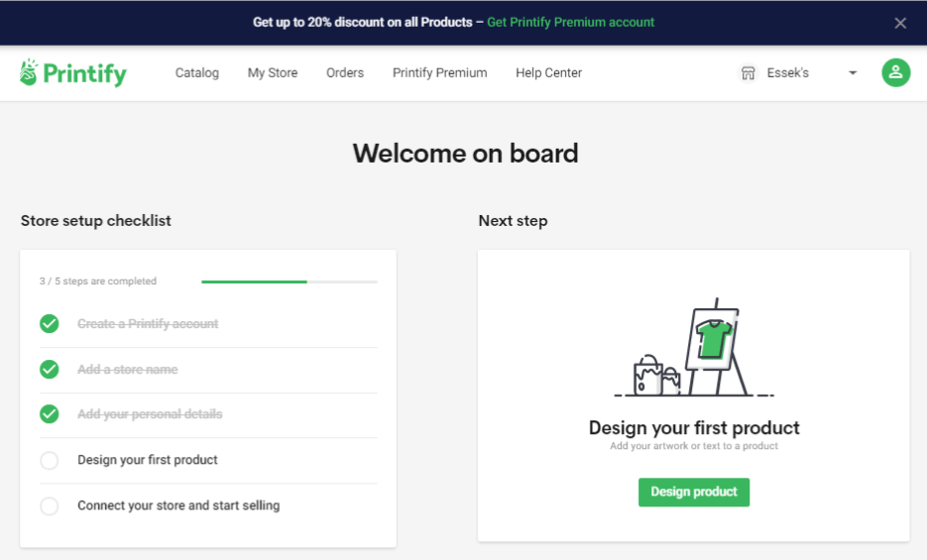
Task: Click green checkmark for Add your personal details
Action: tap(50, 414)
